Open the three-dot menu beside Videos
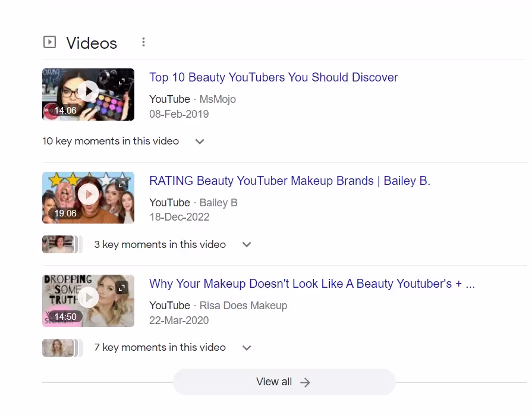Viewport: 532px width, 415px height. coord(143,42)
